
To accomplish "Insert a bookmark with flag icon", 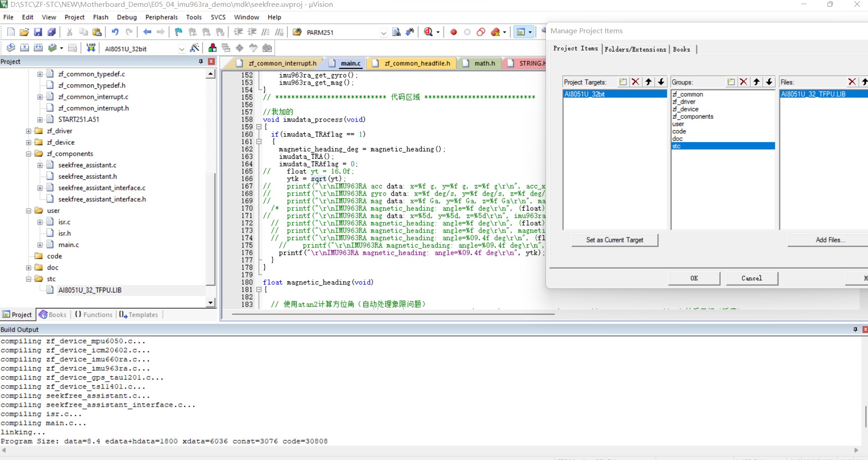I will tap(178, 32).
